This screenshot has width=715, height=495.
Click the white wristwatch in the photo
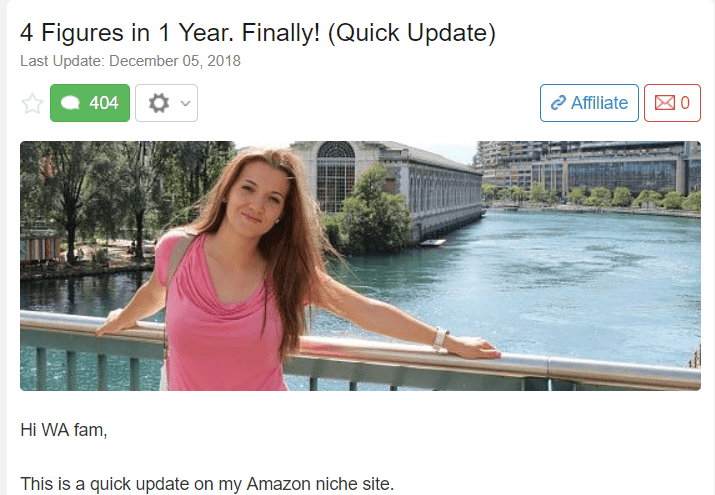pos(440,338)
